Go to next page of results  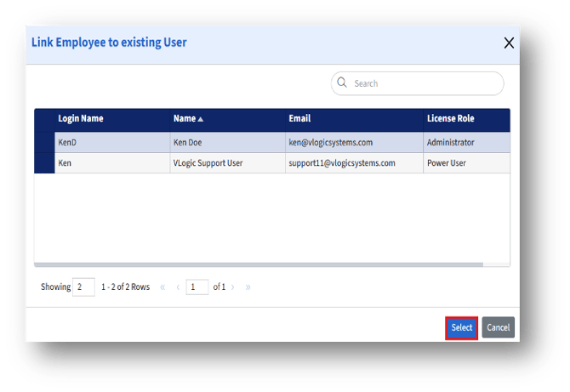[233, 287]
